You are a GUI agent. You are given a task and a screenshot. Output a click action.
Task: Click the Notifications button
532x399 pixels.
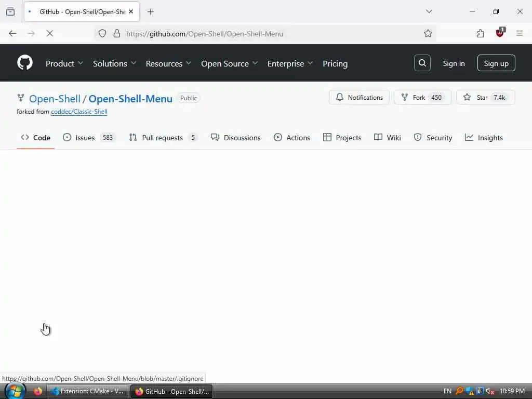359,97
